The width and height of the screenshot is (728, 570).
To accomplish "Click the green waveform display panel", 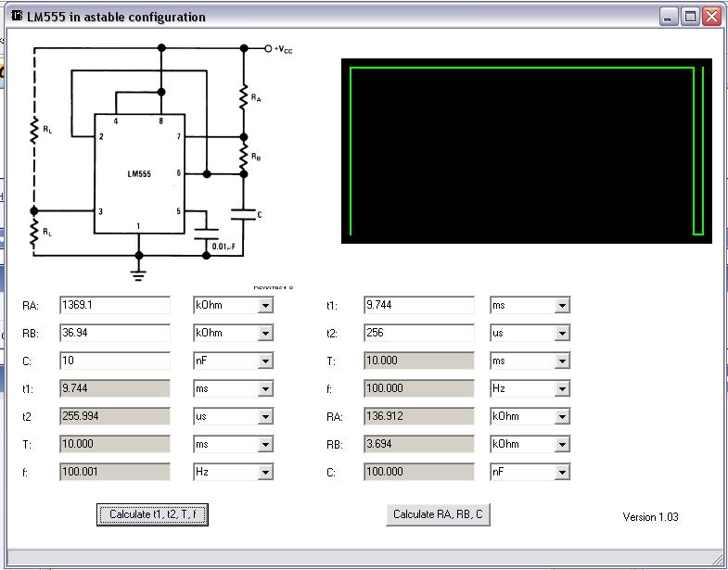I will [x=526, y=151].
